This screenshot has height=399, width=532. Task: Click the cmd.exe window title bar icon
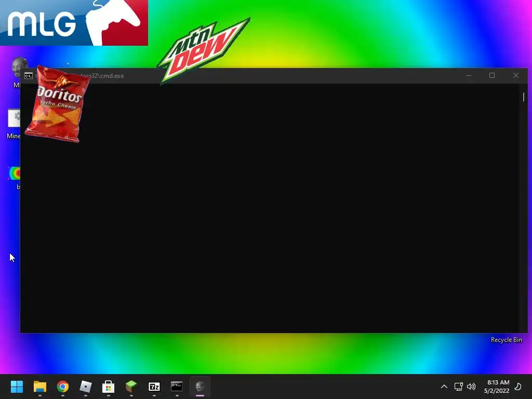click(29, 76)
